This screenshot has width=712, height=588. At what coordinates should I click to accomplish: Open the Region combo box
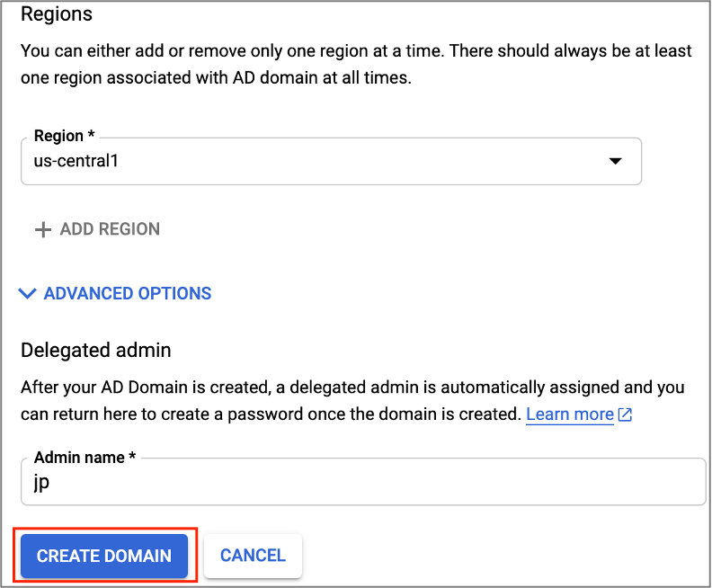click(331, 162)
